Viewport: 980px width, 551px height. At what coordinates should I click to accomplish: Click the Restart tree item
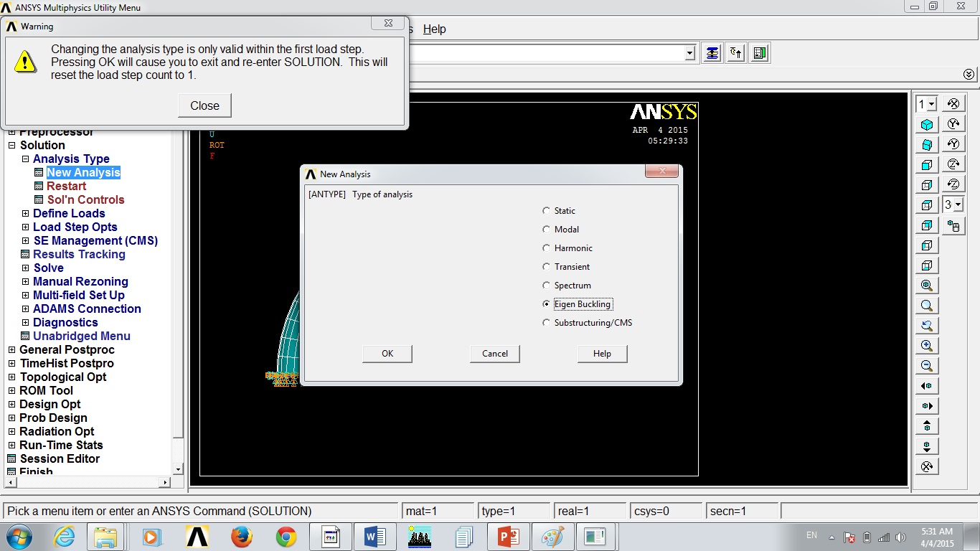66,187
